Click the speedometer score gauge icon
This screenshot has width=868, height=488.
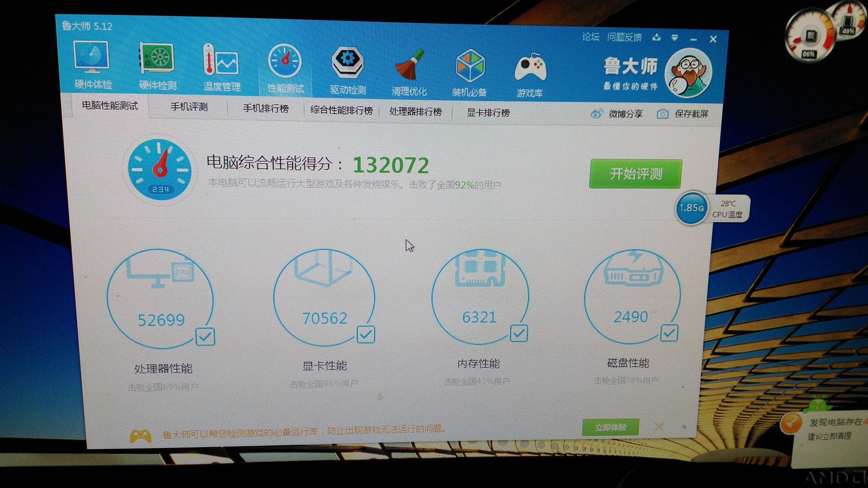click(160, 170)
